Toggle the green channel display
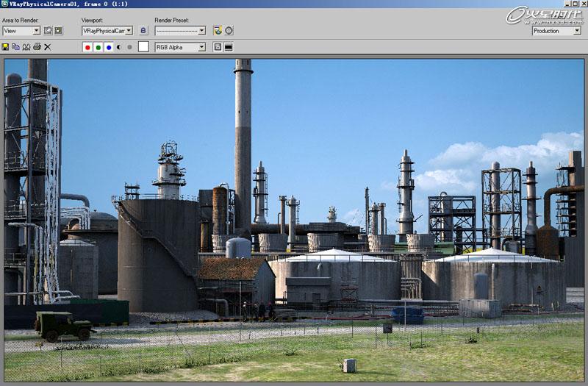Viewport: 588px width, 386px height. (98, 47)
